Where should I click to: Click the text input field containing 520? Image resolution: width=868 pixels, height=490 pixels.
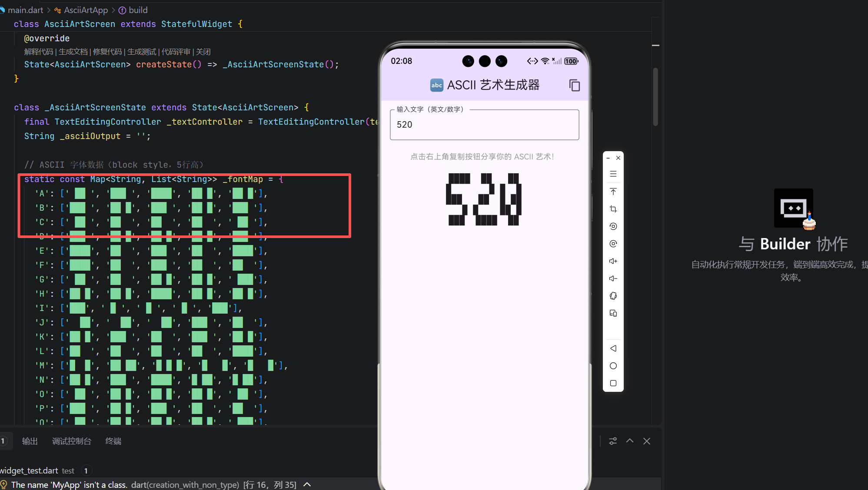[484, 125]
